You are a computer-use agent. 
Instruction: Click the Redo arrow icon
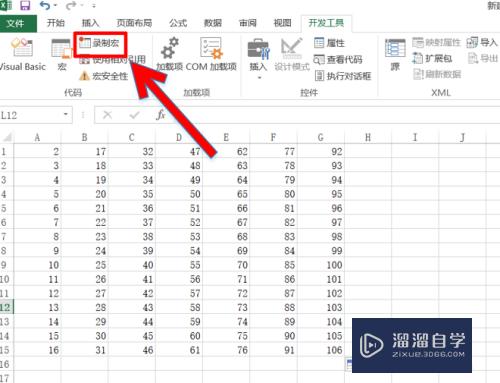tap(71, 5)
